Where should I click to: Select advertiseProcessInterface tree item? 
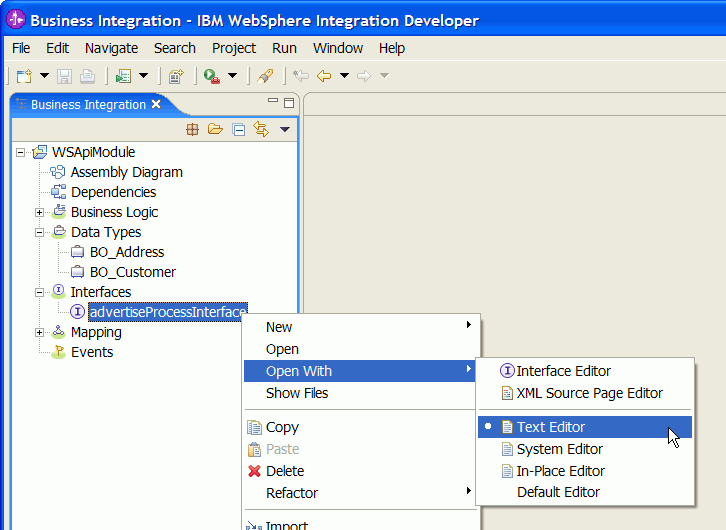point(168,312)
